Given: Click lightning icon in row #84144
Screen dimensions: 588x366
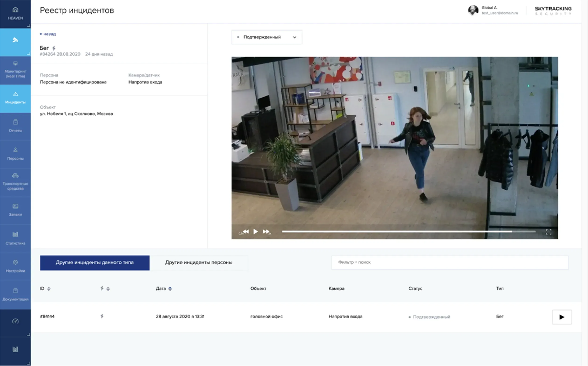Looking at the screenshot, I should tap(102, 316).
